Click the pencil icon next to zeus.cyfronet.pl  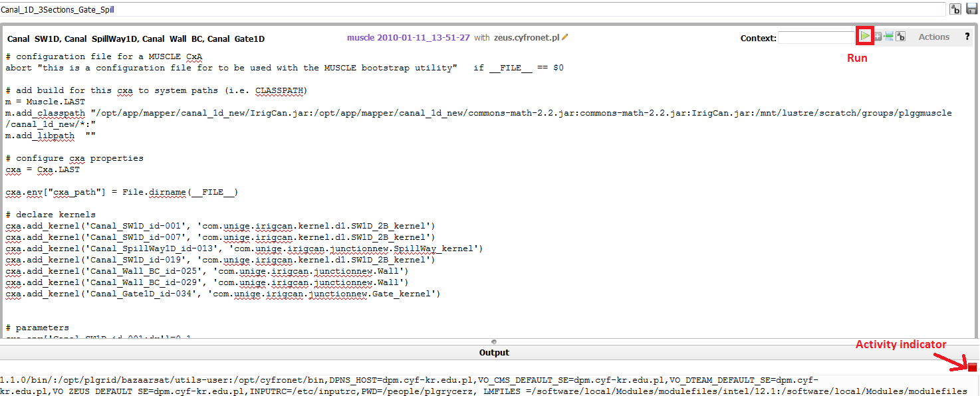(x=565, y=38)
